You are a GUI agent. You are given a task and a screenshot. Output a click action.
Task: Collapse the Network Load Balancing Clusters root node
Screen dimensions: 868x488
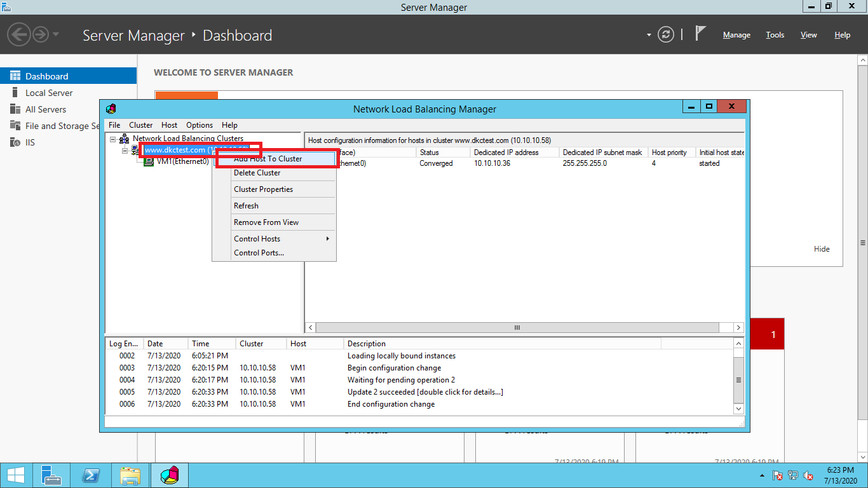(x=112, y=139)
